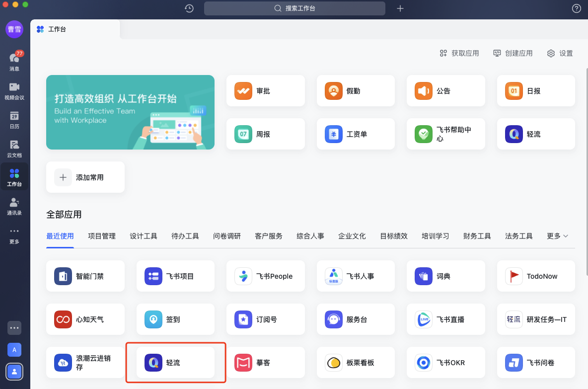Screen dimensions: 588x389
Task: Open the 服务台 service desk app
Action: pyautogui.click(x=356, y=319)
